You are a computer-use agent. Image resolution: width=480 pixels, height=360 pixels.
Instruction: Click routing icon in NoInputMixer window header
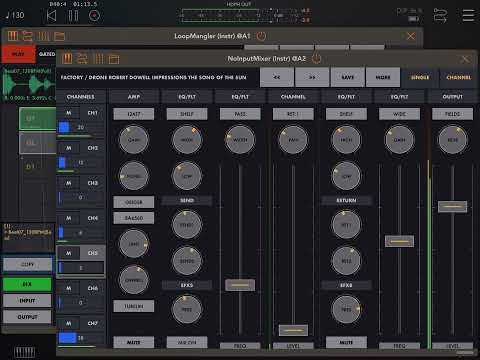(x=82, y=59)
